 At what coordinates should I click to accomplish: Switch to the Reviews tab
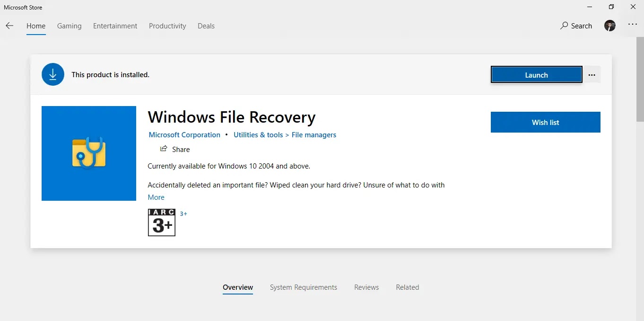(366, 287)
